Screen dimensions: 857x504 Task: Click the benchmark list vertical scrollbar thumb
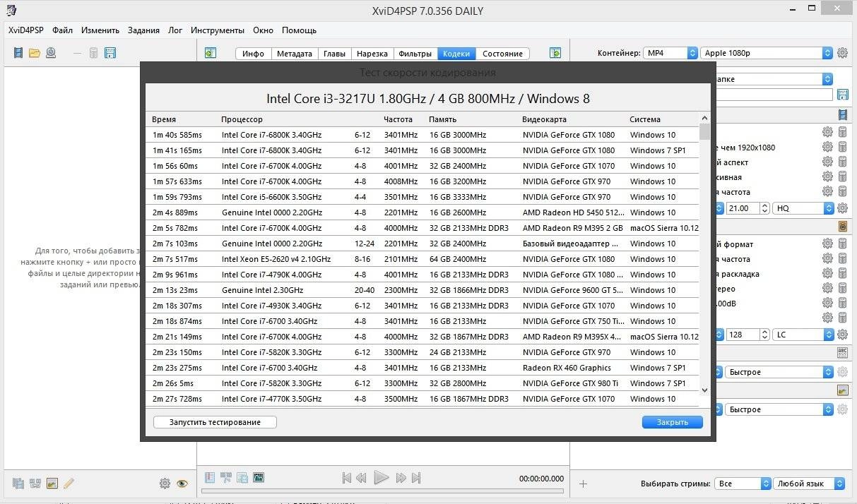704,132
